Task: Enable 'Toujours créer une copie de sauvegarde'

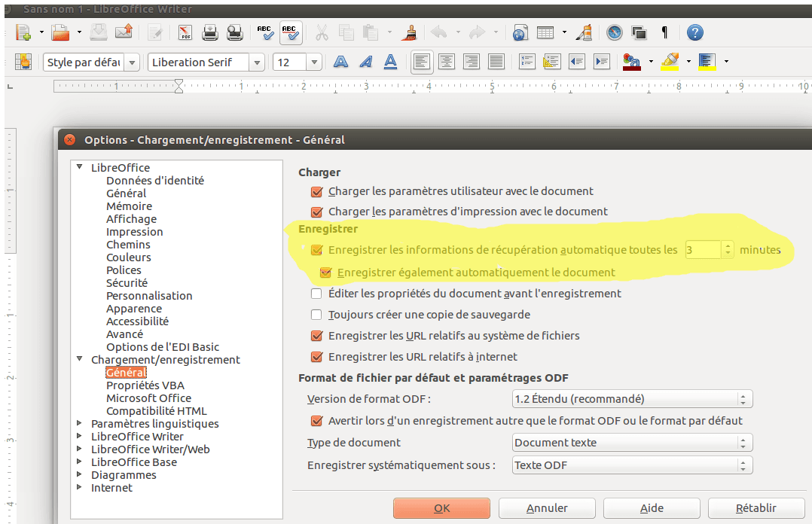Action: click(x=316, y=315)
